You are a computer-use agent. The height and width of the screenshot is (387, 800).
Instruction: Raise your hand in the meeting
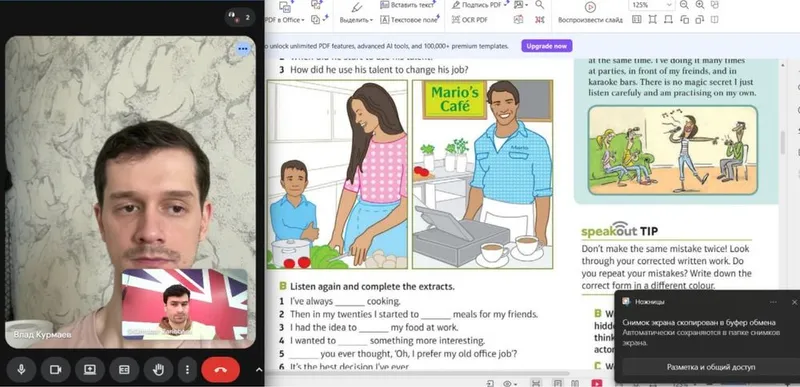(x=158, y=370)
